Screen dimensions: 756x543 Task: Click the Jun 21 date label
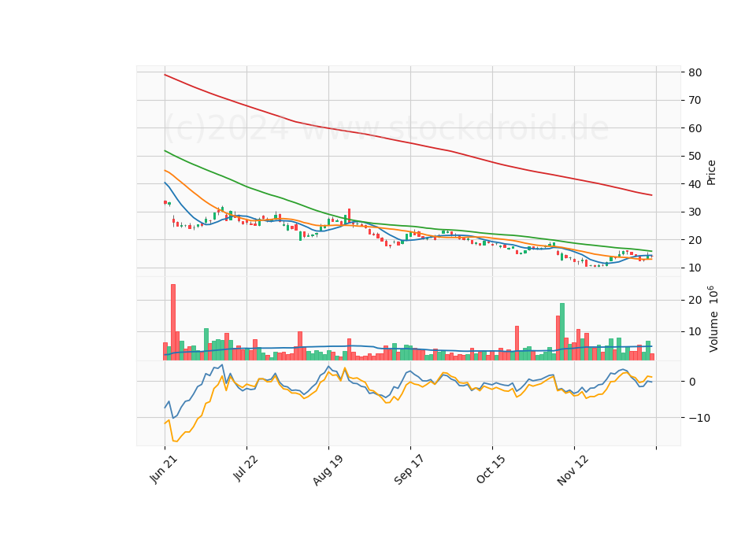point(164,469)
